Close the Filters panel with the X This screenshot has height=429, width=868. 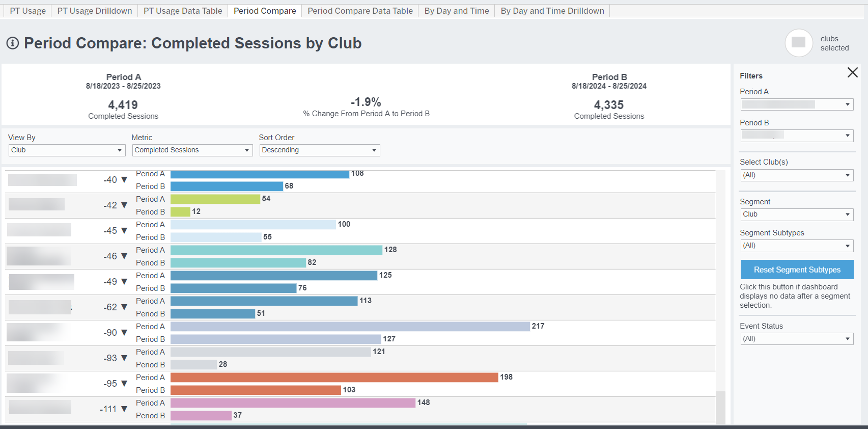(853, 72)
